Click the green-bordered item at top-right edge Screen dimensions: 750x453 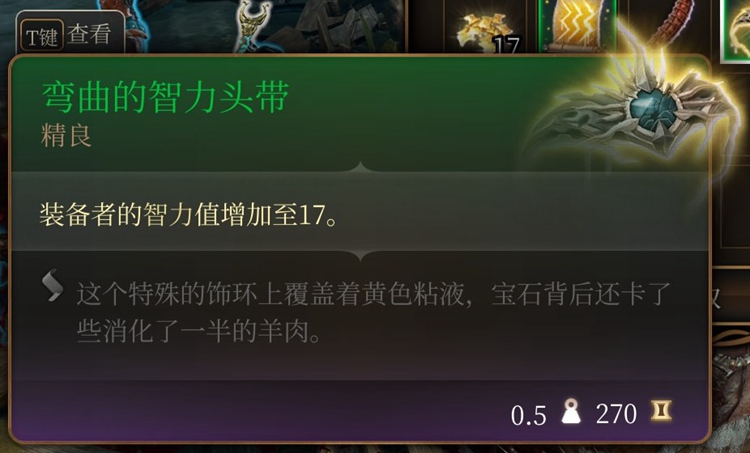[737, 30]
